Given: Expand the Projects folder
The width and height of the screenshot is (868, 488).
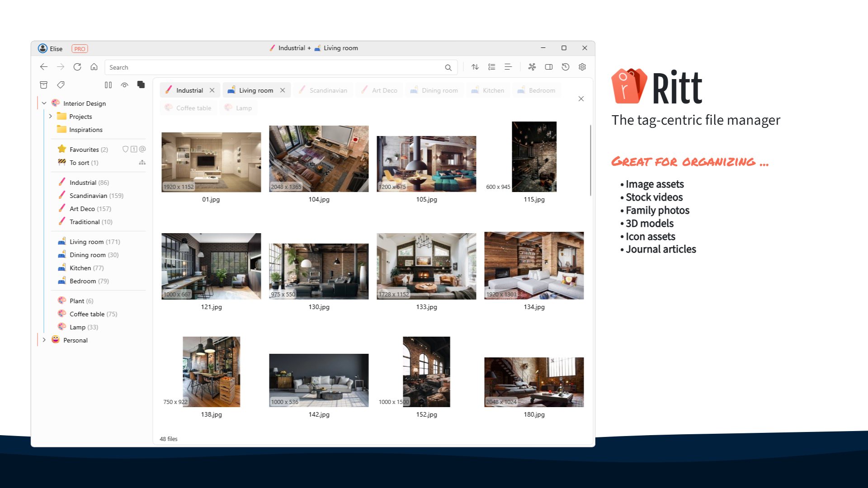Looking at the screenshot, I should pos(51,116).
